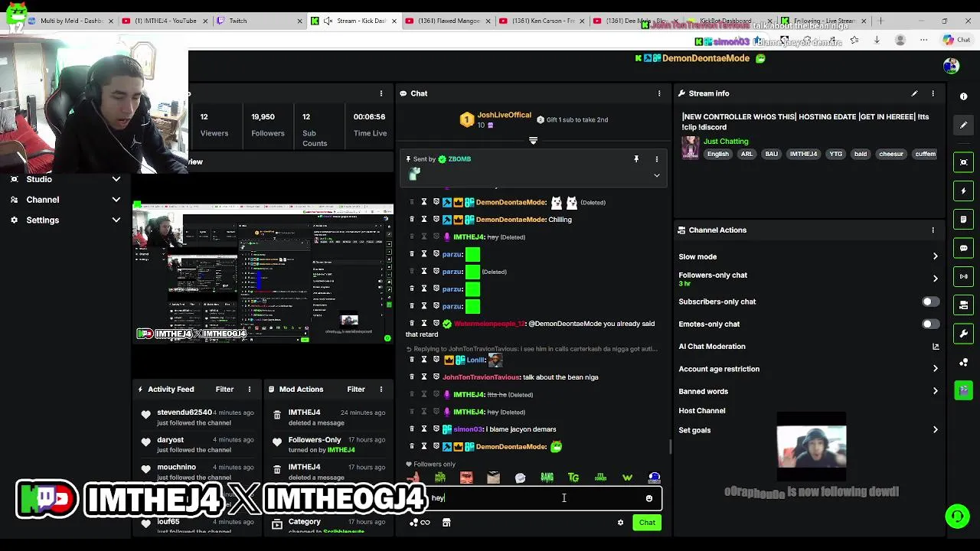Open Slow mode options

(x=808, y=257)
